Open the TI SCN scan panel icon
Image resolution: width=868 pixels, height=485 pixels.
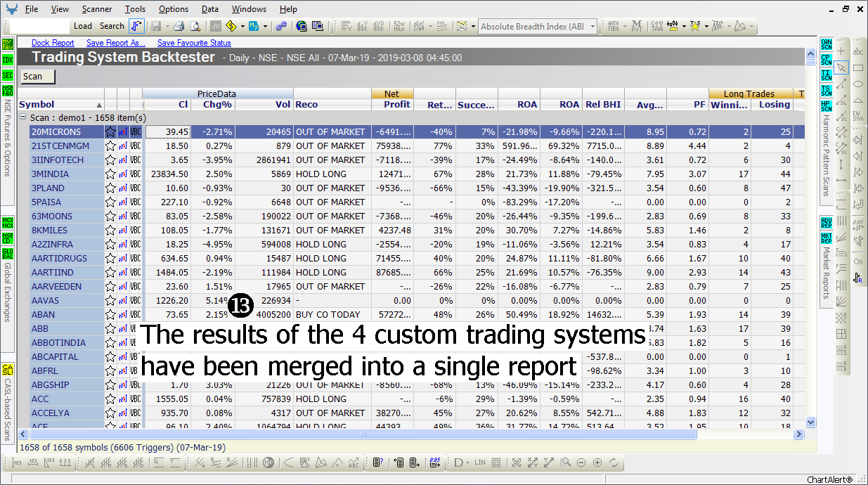click(827, 75)
